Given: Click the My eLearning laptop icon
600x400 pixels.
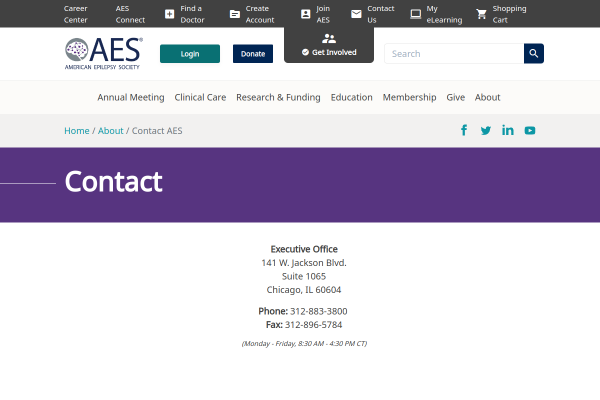Looking at the screenshot, I should 416,14.
